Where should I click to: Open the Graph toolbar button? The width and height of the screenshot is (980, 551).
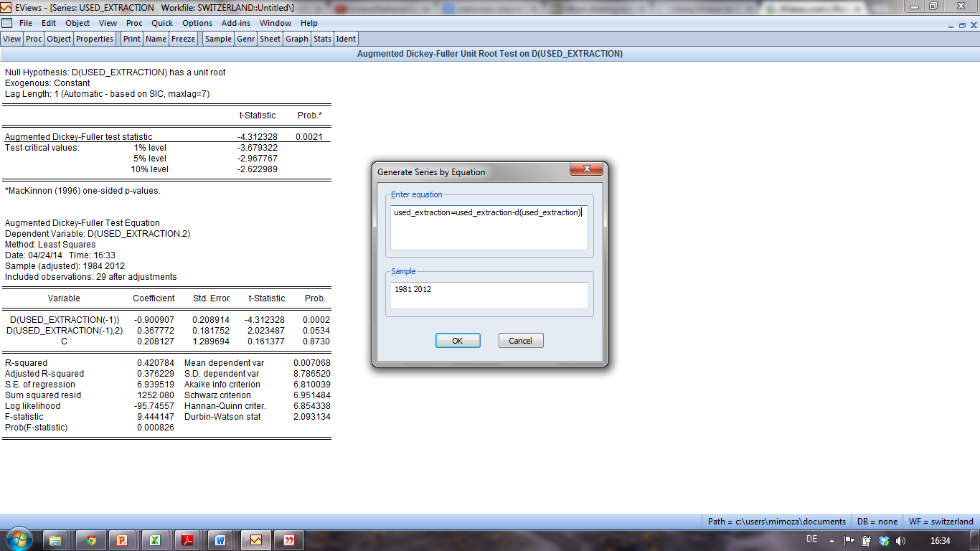tap(296, 39)
